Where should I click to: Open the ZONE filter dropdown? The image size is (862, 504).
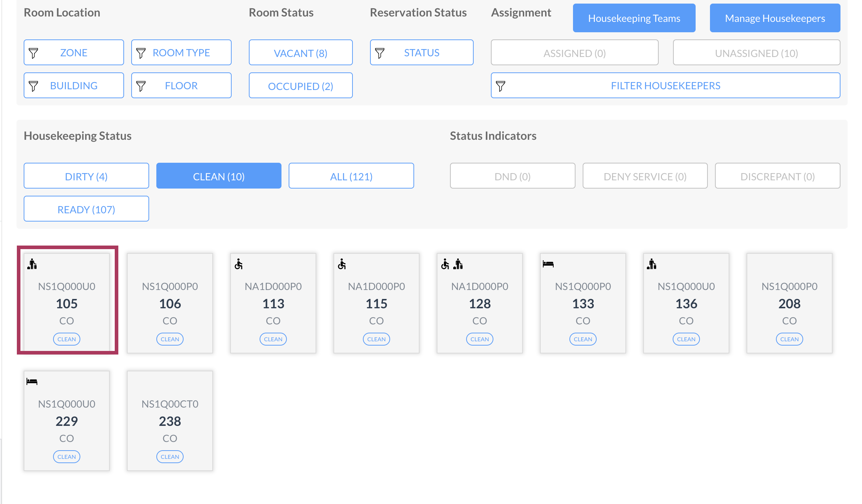pos(74,53)
